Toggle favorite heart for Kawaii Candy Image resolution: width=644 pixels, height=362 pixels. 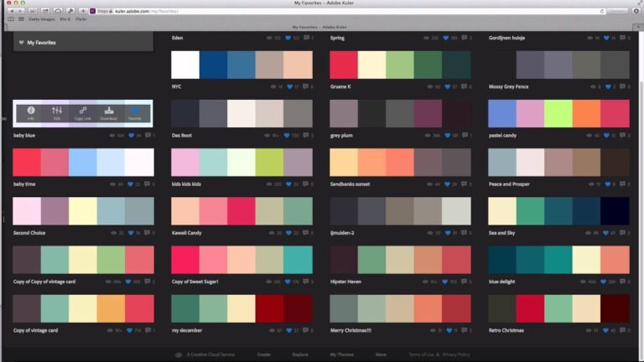tap(288, 233)
